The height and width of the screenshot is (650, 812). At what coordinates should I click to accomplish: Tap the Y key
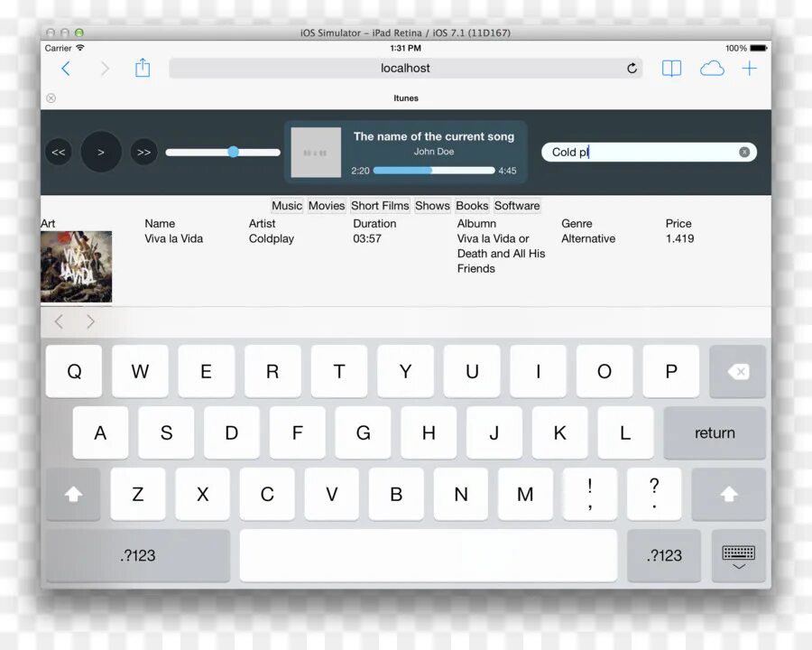click(x=405, y=371)
